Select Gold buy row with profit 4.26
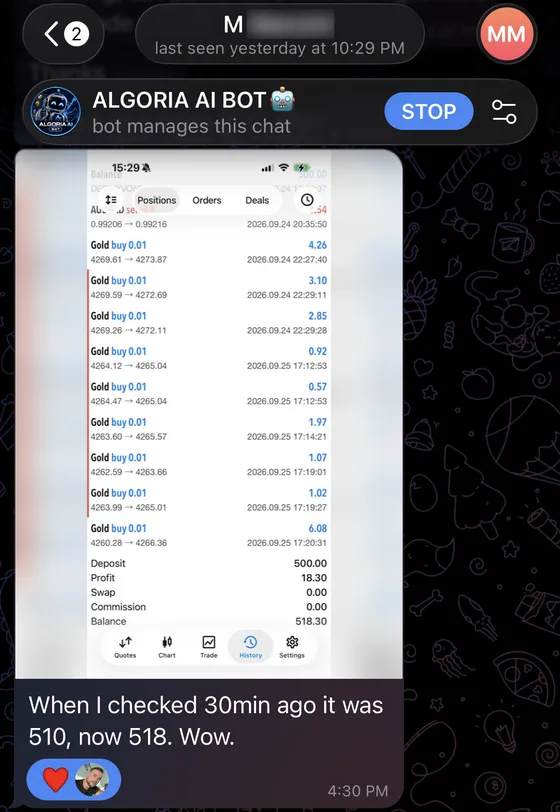Screen dimensions: 560x812 (x=209, y=252)
